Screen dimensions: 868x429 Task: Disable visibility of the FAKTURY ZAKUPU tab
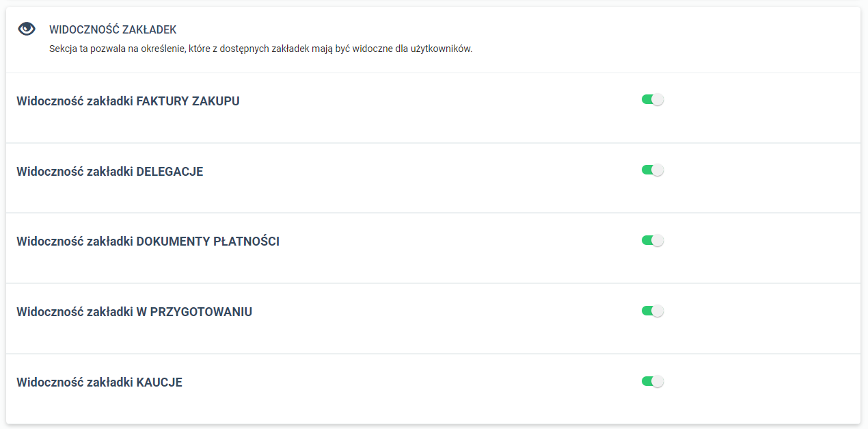point(653,100)
